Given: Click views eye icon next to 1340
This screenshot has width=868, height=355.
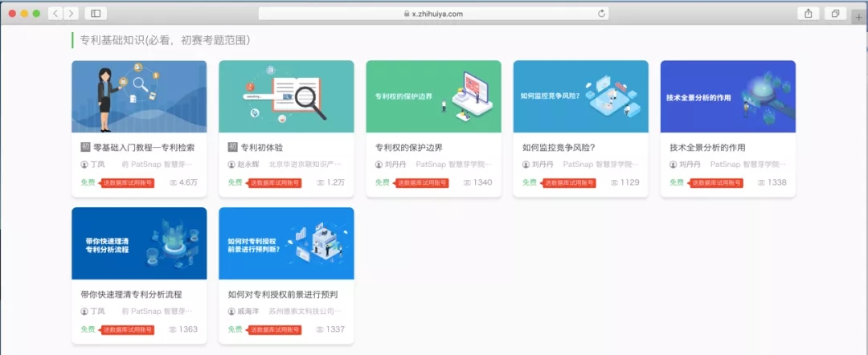Looking at the screenshot, I should [x=467, y=182].
